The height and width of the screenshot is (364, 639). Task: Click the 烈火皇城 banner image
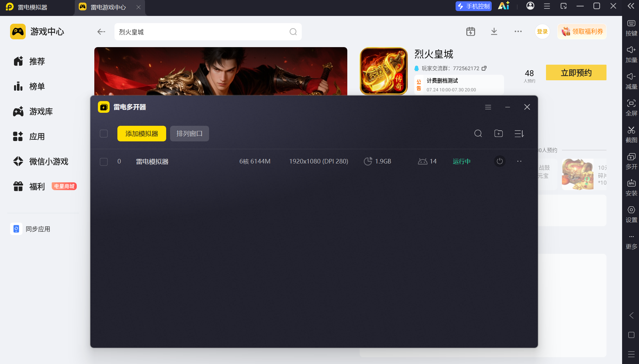pos(220,71)
